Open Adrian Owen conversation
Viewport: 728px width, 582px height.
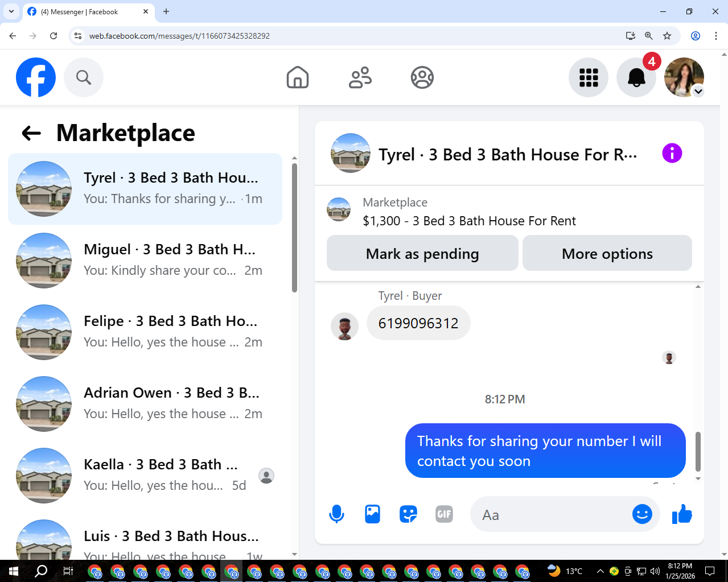(x=145, y=404)
